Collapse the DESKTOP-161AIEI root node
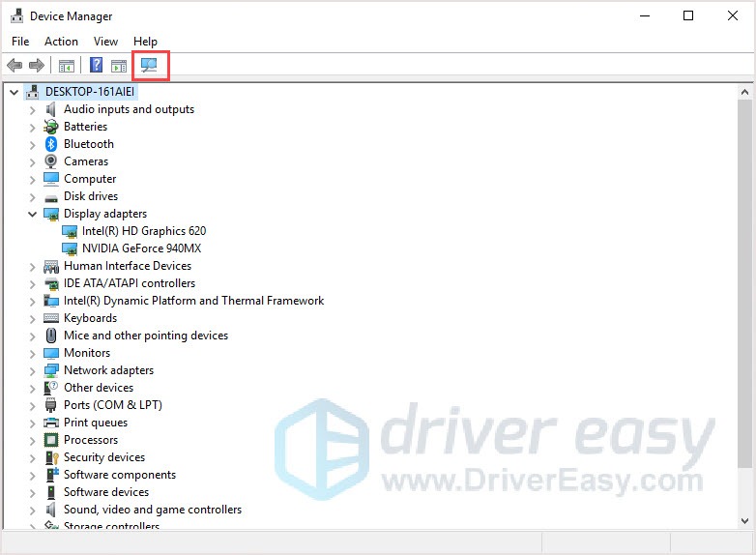 point(14,92)
